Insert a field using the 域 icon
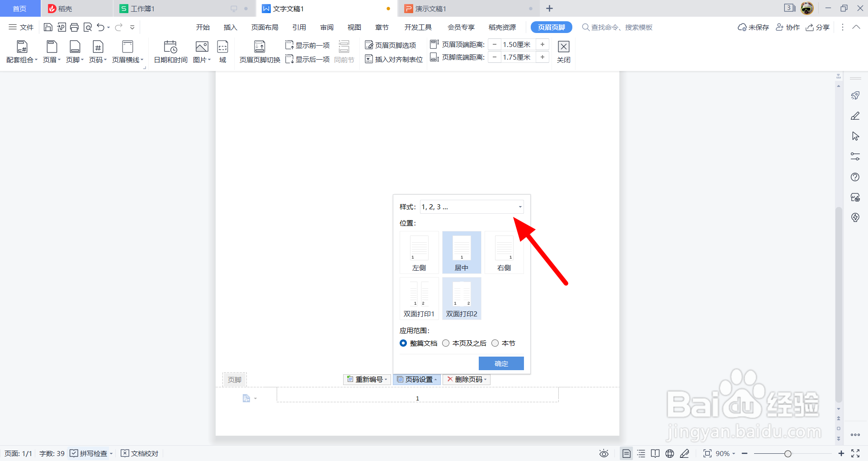 point(222,51)
